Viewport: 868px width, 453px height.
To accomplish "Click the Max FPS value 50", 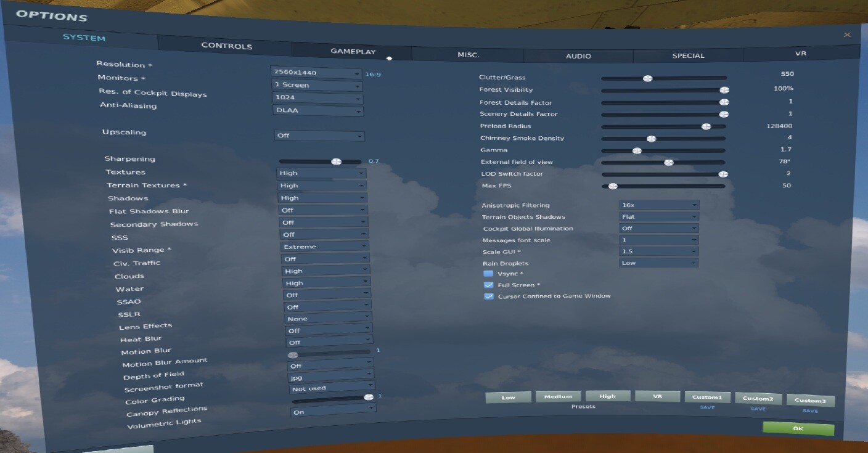I will click(787, 185).
